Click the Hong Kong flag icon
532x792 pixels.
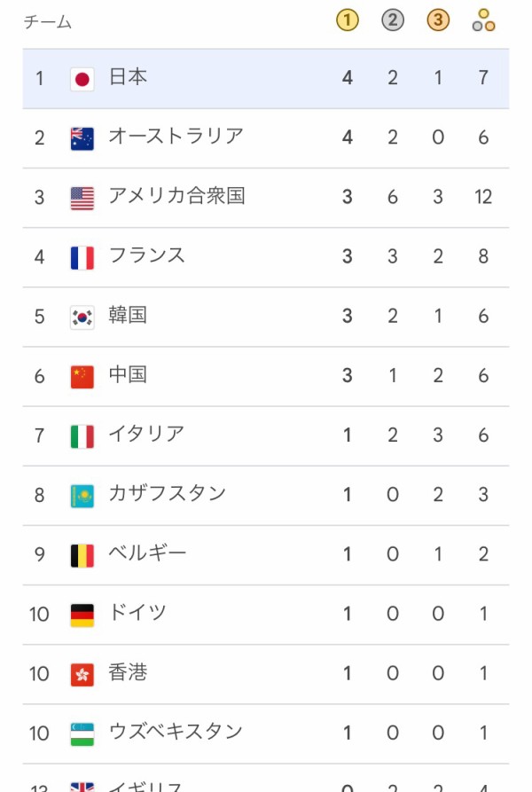point(82,674)
